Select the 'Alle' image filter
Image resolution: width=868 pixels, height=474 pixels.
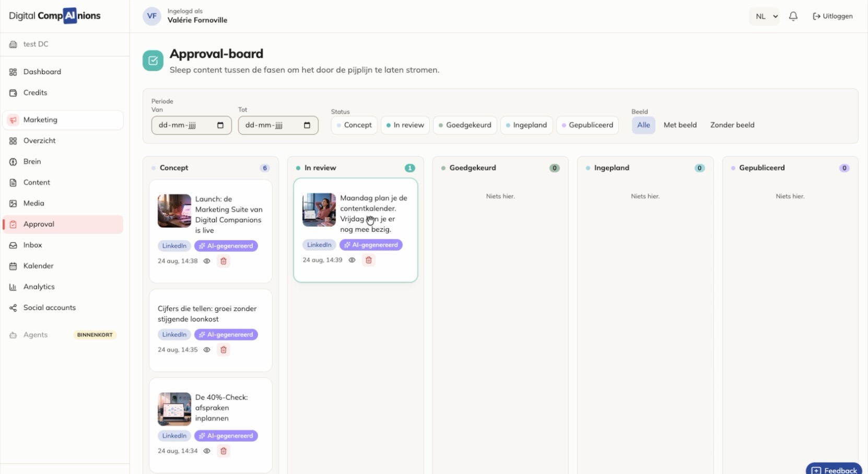click(x=643, y=125)
